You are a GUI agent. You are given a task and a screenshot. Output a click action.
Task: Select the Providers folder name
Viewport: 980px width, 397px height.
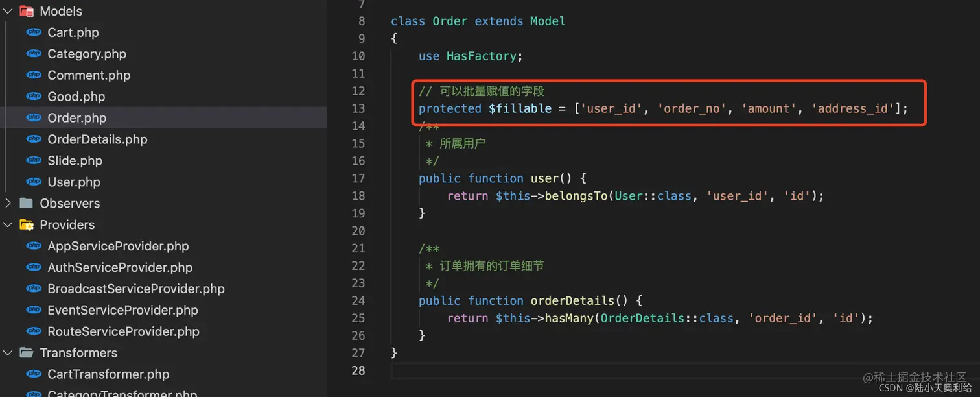pyautogui.click(x=67, y=224)
